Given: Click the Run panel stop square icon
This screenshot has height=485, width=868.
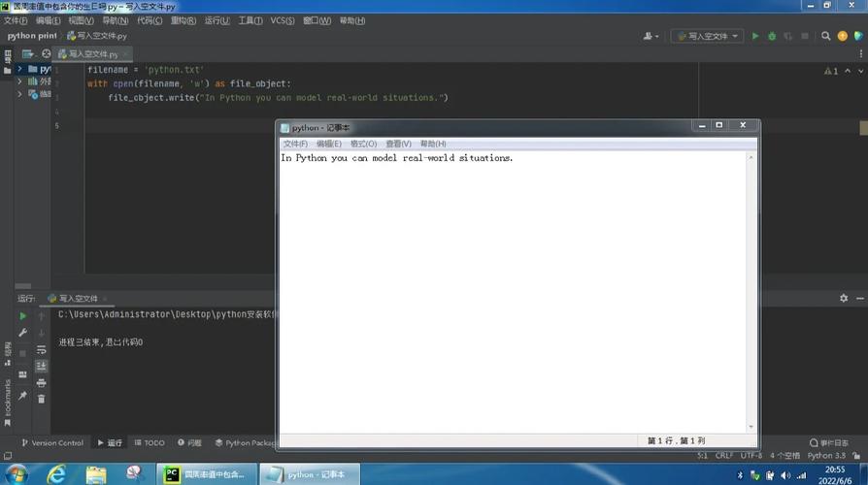Looking at the screenshot, I should click(22, 353).
